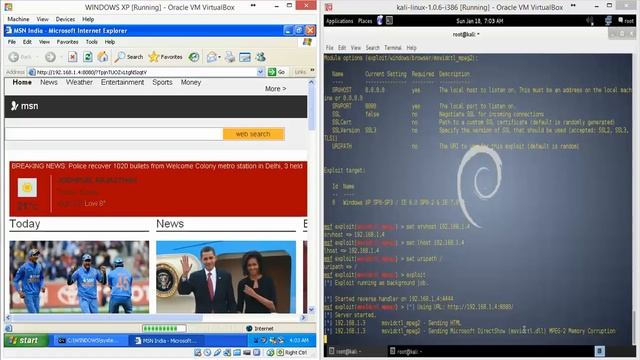Open the Machine menu in Windows XP VirtualBox
Image resolution: width=640 pixels, height=360 pixels.
coord(18,19)
